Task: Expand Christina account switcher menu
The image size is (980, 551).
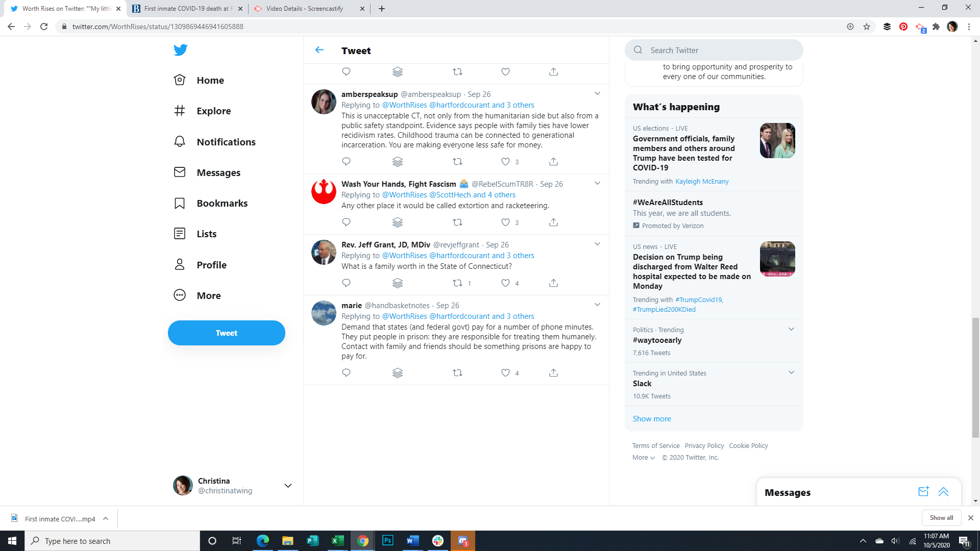Action: click(x=288, y=486)
